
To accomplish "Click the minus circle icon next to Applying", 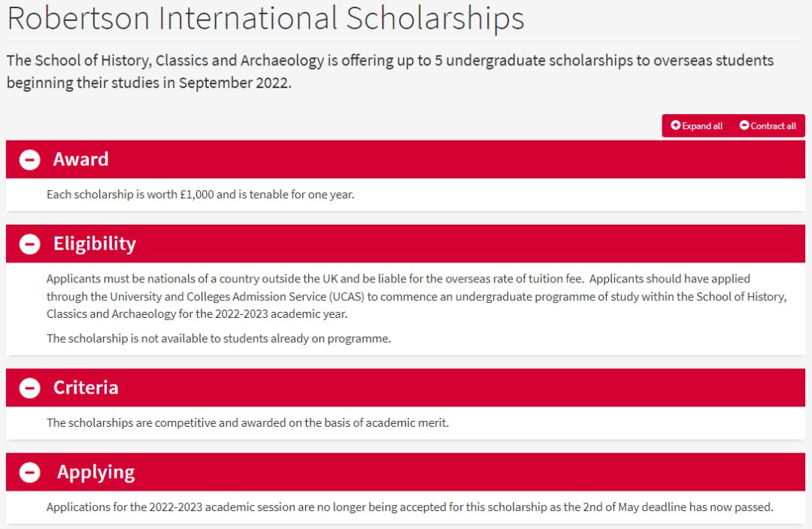I will 29,473.
